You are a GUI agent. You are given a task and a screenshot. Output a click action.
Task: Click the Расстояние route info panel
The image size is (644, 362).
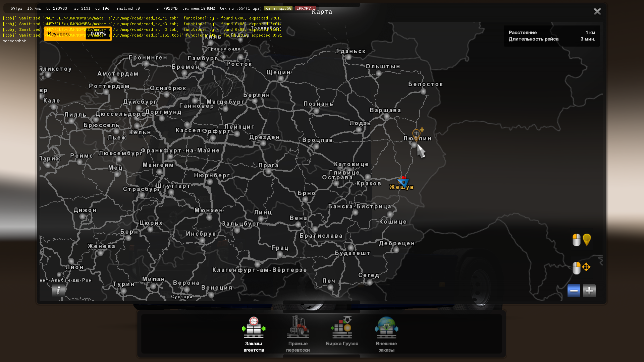551,36
